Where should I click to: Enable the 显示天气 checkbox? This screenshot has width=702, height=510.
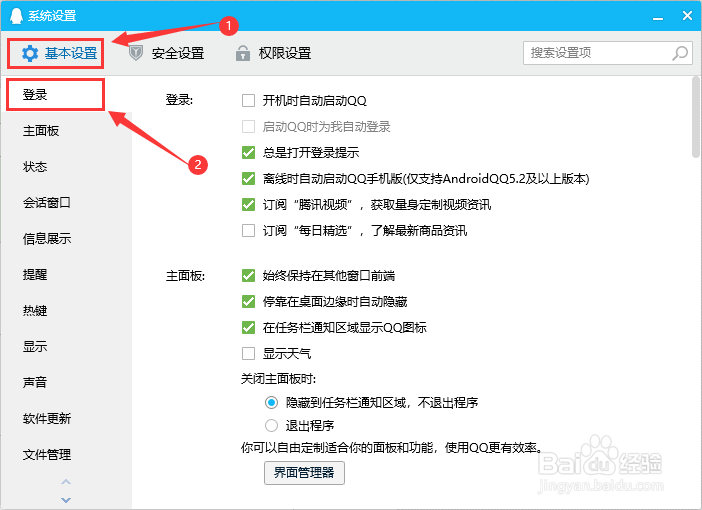click(x=248, y=353)
